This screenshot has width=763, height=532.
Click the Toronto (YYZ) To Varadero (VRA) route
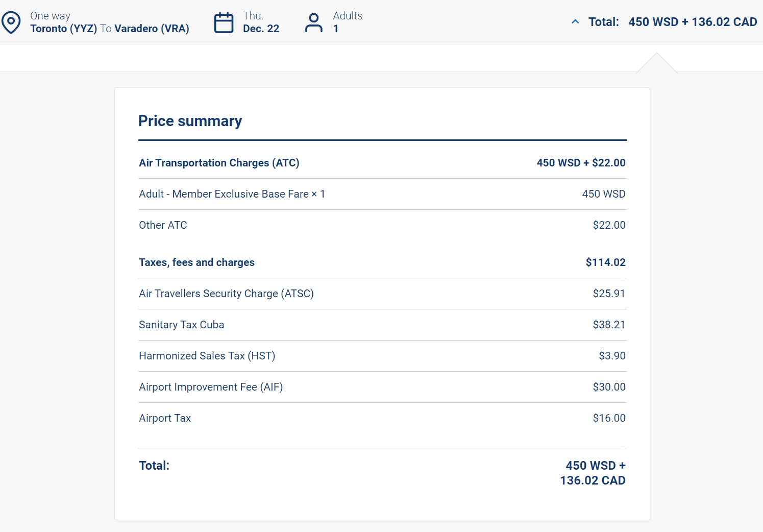[110, 29]
